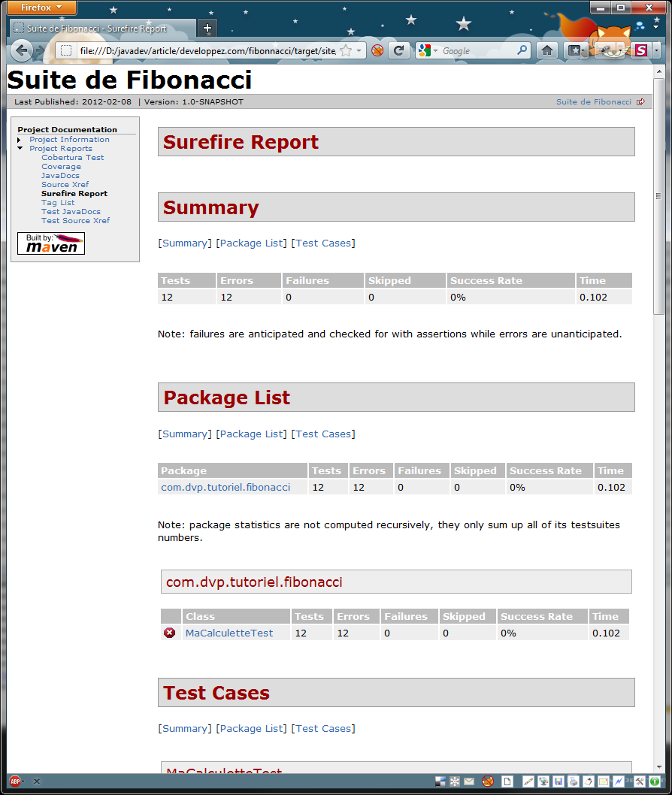
Task: Click the Built by Maven logo
Action: tap(51, 243)
